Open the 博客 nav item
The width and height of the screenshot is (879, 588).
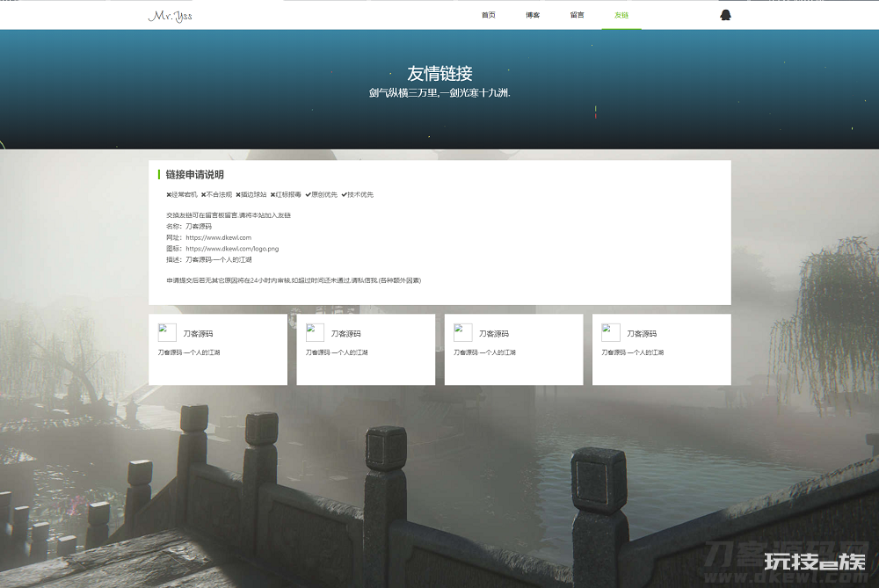tap(533, 15)
